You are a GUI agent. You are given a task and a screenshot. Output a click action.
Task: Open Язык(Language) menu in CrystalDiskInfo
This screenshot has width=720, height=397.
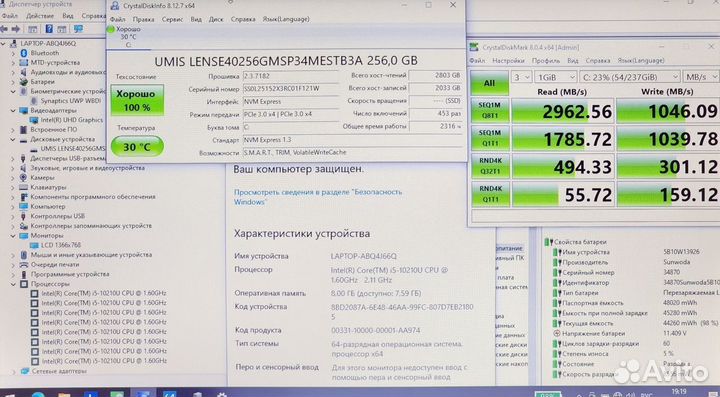coord(286,19)
